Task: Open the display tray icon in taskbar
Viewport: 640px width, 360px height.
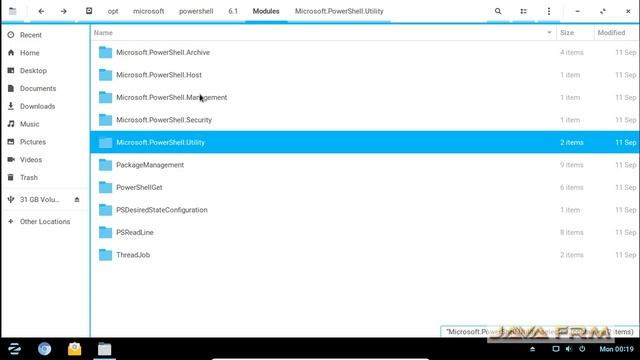Action: (x=556, y=349)
